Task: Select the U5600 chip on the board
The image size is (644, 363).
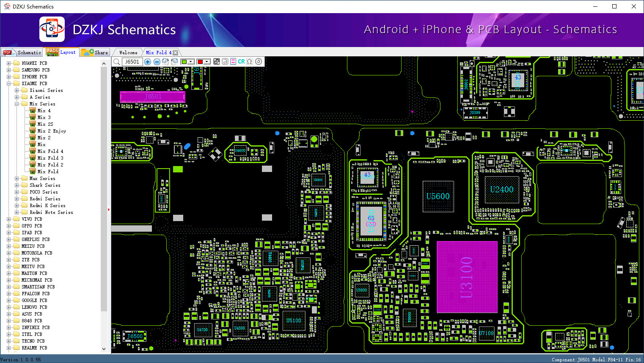Action: 438,197
